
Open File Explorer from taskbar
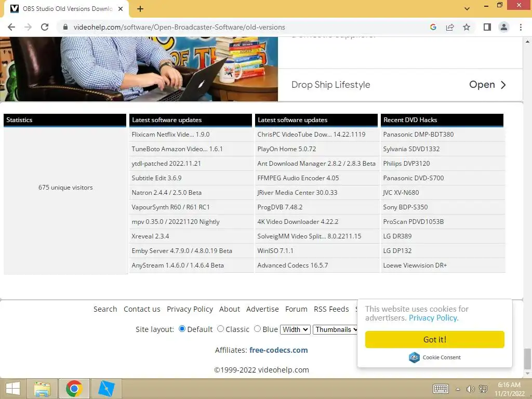42,389
